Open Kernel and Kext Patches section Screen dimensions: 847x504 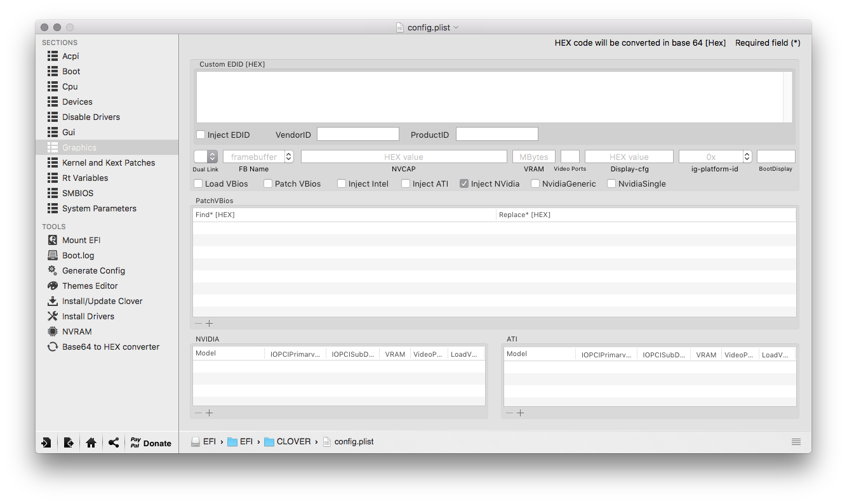[107, 162]
